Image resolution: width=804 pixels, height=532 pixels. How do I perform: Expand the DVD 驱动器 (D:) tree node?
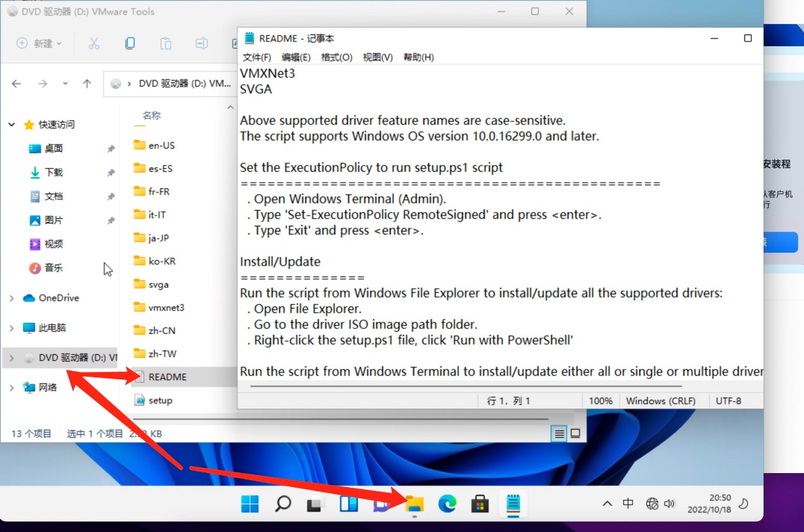tap(12, 358)
